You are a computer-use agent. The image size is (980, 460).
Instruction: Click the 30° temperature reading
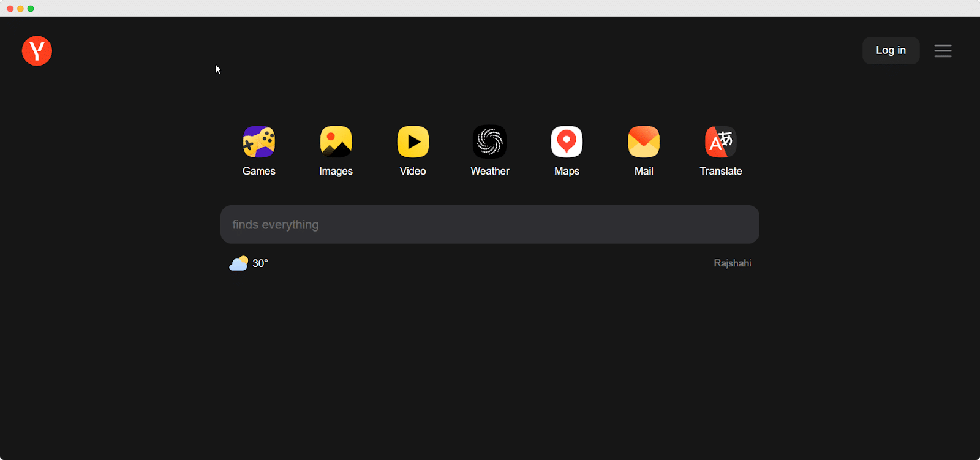point(260,263)
